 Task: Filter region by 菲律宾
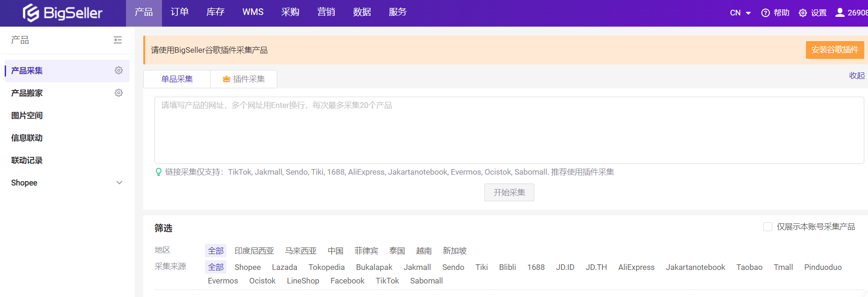[366, 251]
